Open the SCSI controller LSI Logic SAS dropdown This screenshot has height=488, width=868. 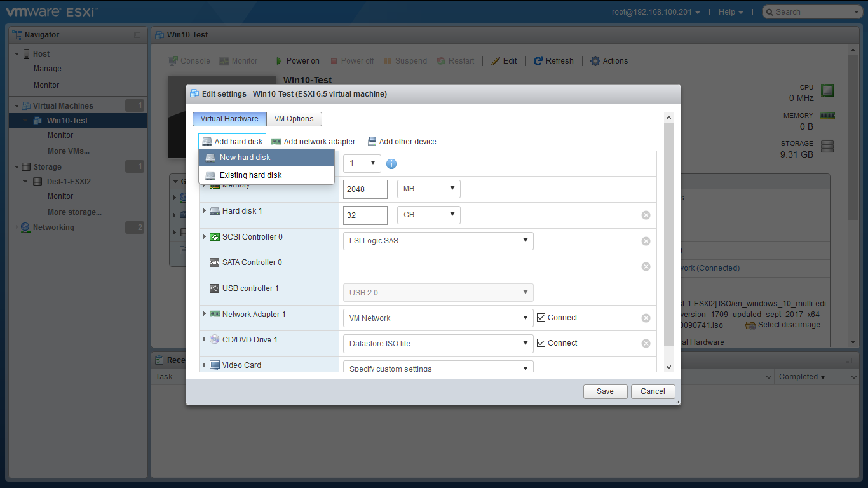[x=438, y=241]
